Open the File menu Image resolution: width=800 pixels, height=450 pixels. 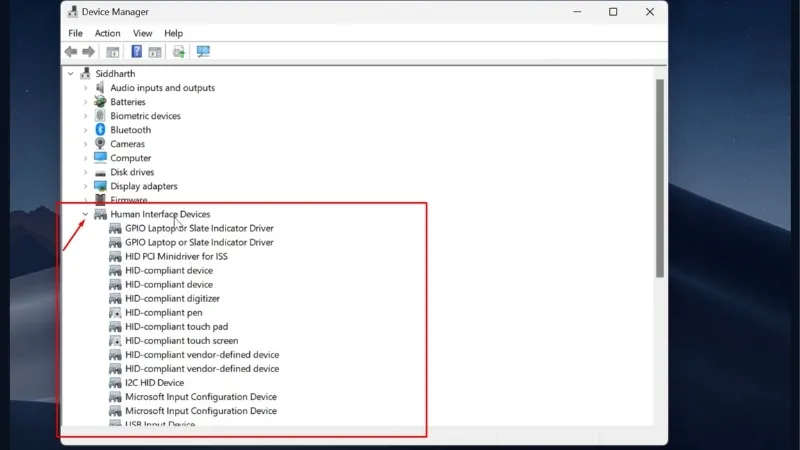click(75, 33)
